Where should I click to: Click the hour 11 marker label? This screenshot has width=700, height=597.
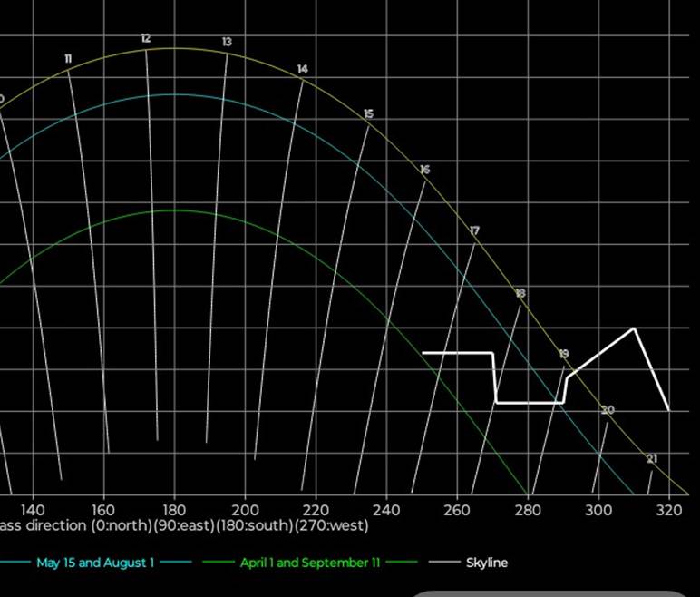[68, 59]
